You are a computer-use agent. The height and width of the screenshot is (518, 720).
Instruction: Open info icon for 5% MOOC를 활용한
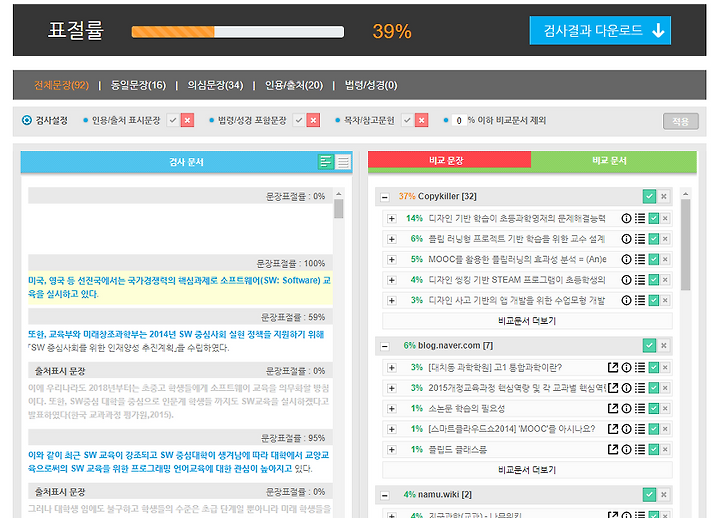pyautogui.click(x=626, y=259)
